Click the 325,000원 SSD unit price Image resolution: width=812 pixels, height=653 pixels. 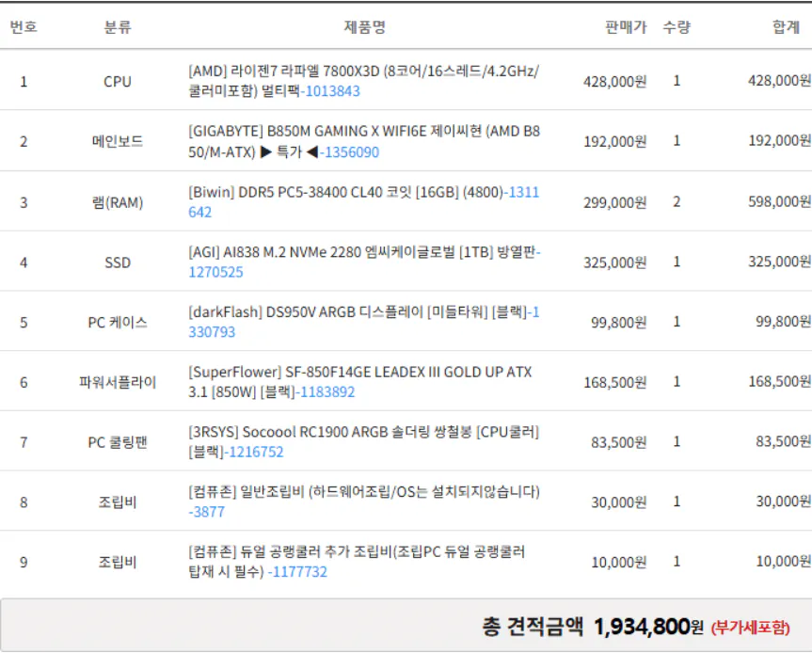coord(614,263)
